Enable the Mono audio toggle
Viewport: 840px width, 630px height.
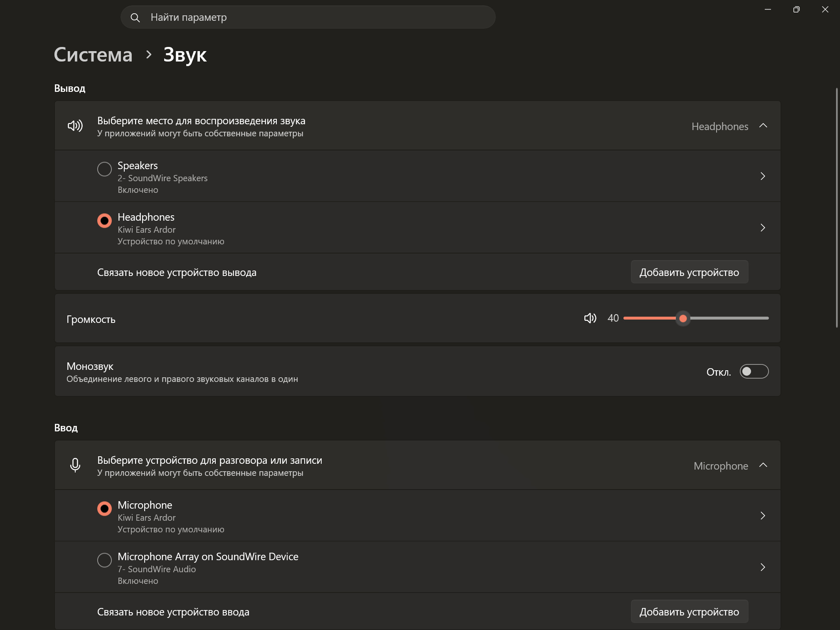pyautogui.click(x=754, y=372)
